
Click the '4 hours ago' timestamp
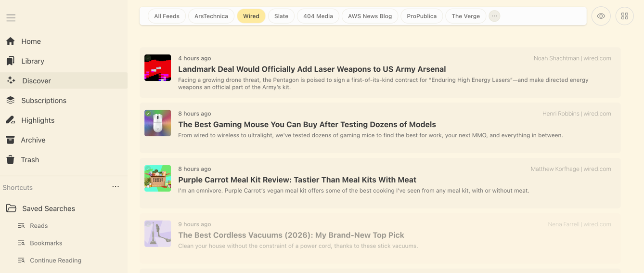194,58
